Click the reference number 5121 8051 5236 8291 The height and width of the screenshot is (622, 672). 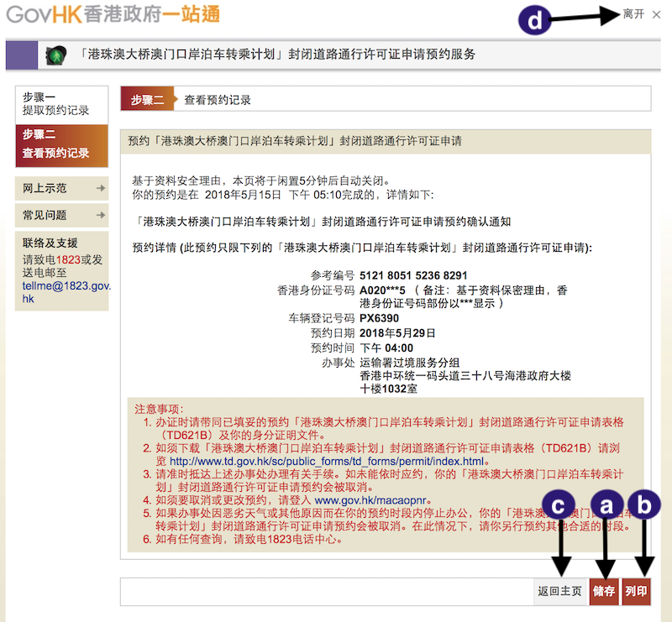pos(413,275)
